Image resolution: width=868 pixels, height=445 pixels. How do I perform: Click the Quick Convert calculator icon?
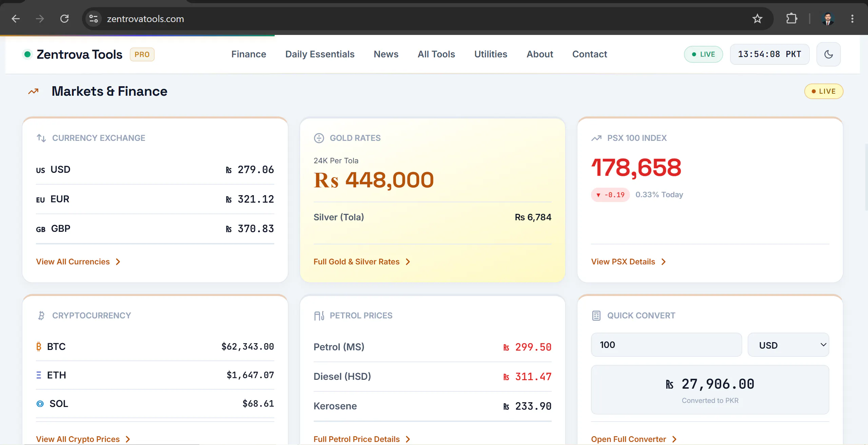596,316
